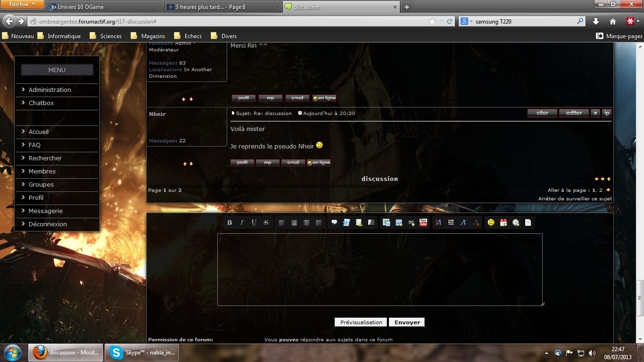This screenshot has width=644, height=362.
Task: Go to page 2 of the topic
Action: point(601,190)
